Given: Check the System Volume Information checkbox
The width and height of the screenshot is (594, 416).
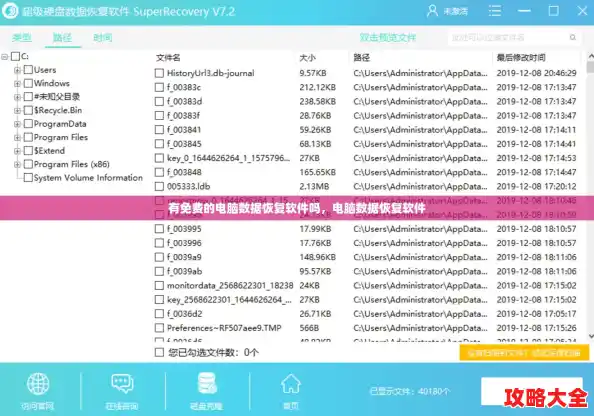Looking at the screenshot, I should coord(28,178).
